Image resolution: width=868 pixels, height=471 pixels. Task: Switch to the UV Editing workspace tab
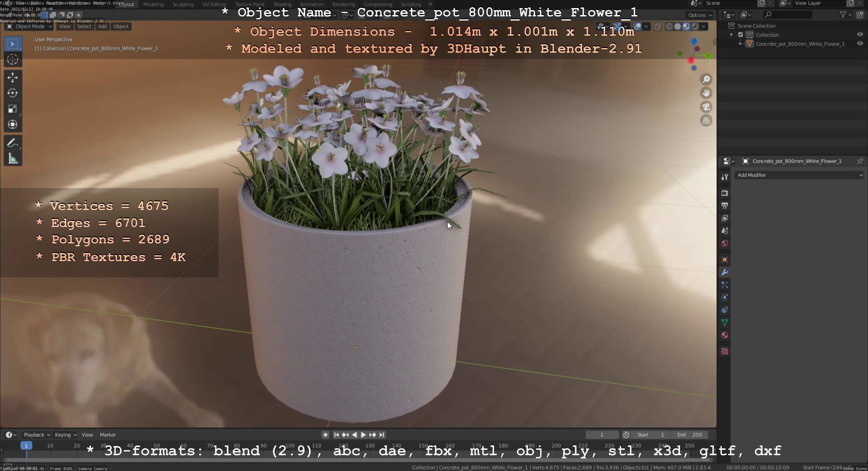point(214,4)
